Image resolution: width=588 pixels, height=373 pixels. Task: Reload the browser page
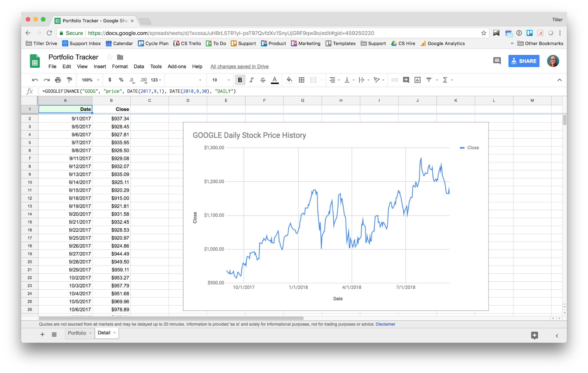(x=49, y=33)
